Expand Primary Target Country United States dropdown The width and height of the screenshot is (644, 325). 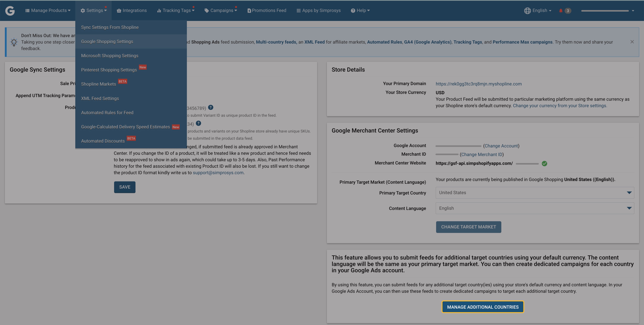pos(535,193)
